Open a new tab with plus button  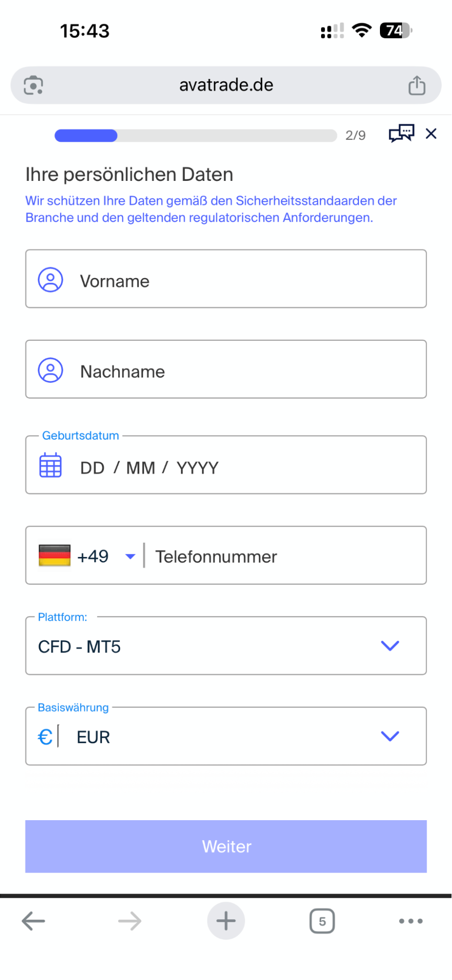coord(226,921)
